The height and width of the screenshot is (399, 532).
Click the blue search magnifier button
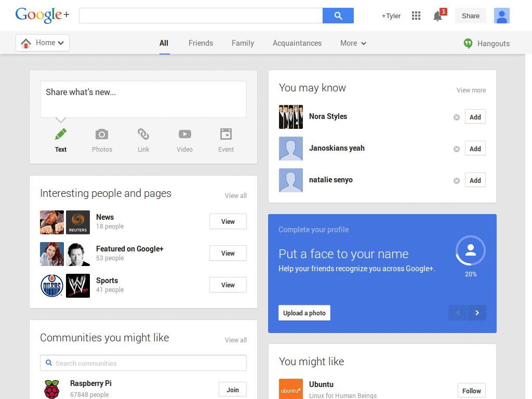tap(338, 16)
